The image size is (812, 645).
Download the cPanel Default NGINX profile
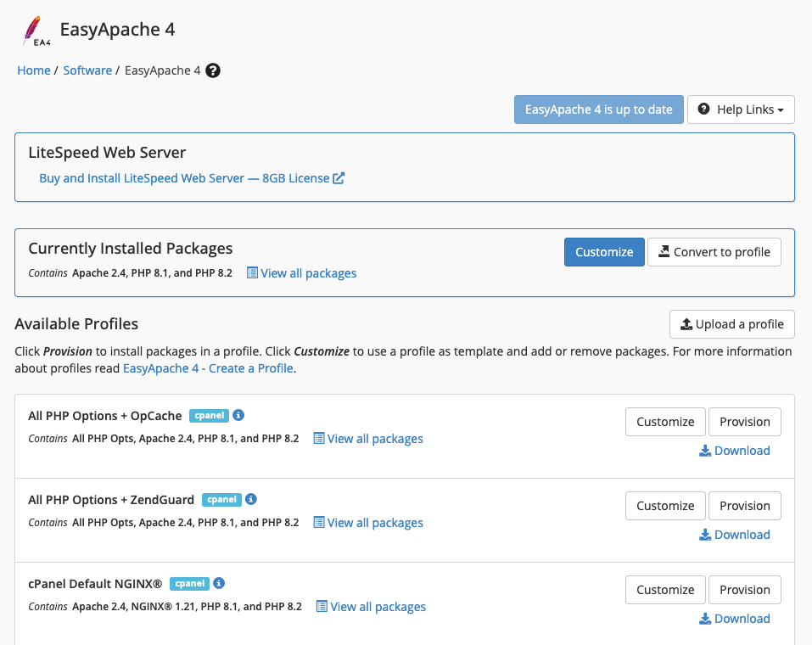(x=734, y=619)
